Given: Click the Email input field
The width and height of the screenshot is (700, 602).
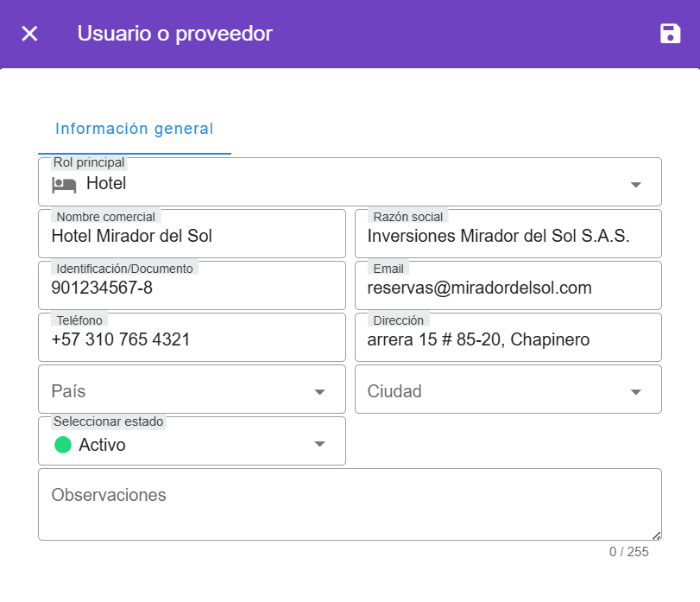Looking at the screenshot, I should click(508, 288).
